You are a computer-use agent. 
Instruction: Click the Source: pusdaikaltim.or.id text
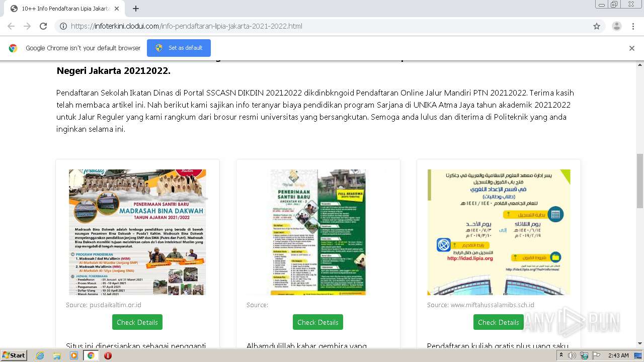click(104, 305)
